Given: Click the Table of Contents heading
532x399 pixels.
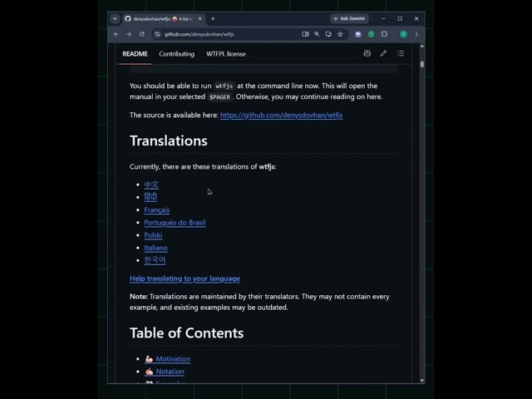Looking at the screenshot, I should (186, 333).
